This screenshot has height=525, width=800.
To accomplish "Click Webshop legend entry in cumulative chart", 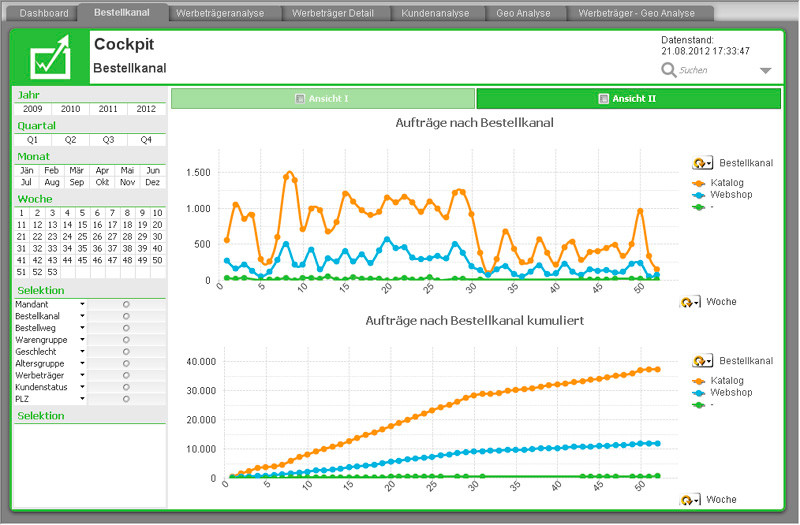I will (x=731, y=392).
